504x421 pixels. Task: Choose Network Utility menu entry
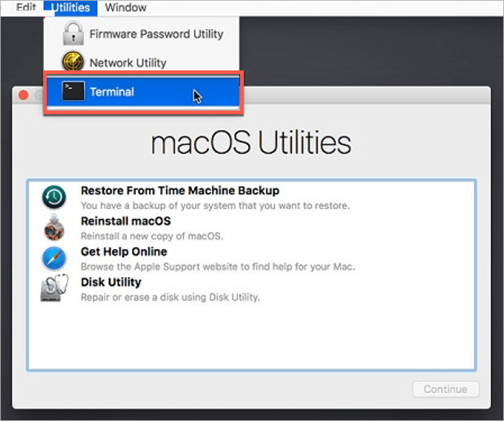pyautogui.click(x=142, y=63)
